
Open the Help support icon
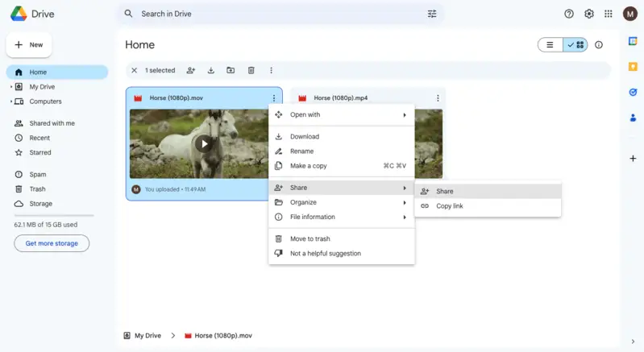pyautogui.click(x=569, y=14)
